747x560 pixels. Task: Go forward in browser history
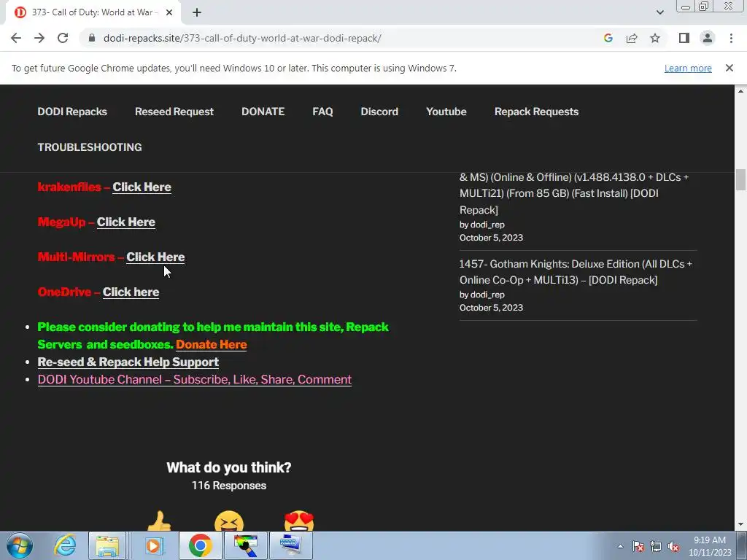(39, 38)
